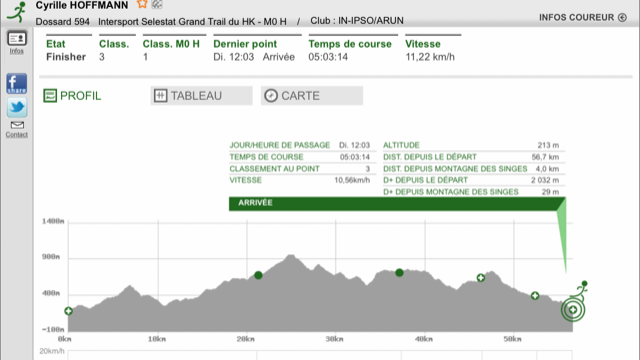Select the solid checkpoint dot near 37km
Viewport: 640px width, 360px height.
[400, 273]
